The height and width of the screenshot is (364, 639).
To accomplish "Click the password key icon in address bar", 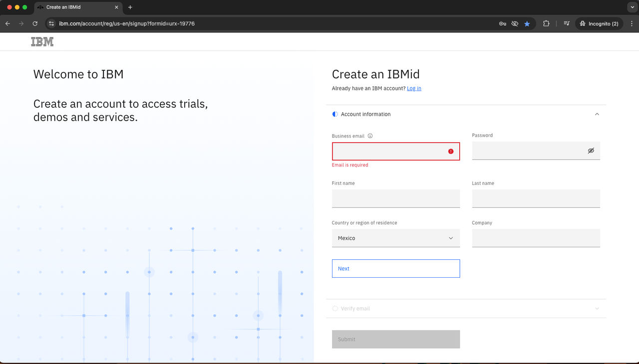I will pyautogui.click(x=503, y=23).
